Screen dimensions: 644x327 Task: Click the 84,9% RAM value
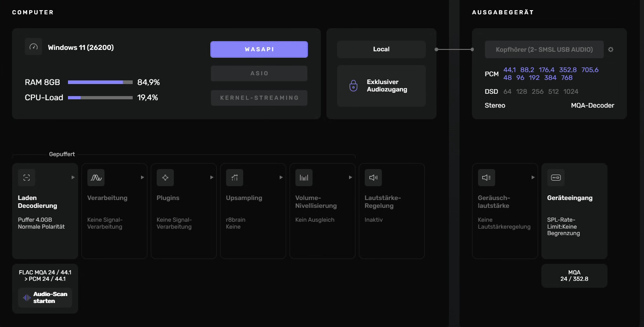point(148,82)
